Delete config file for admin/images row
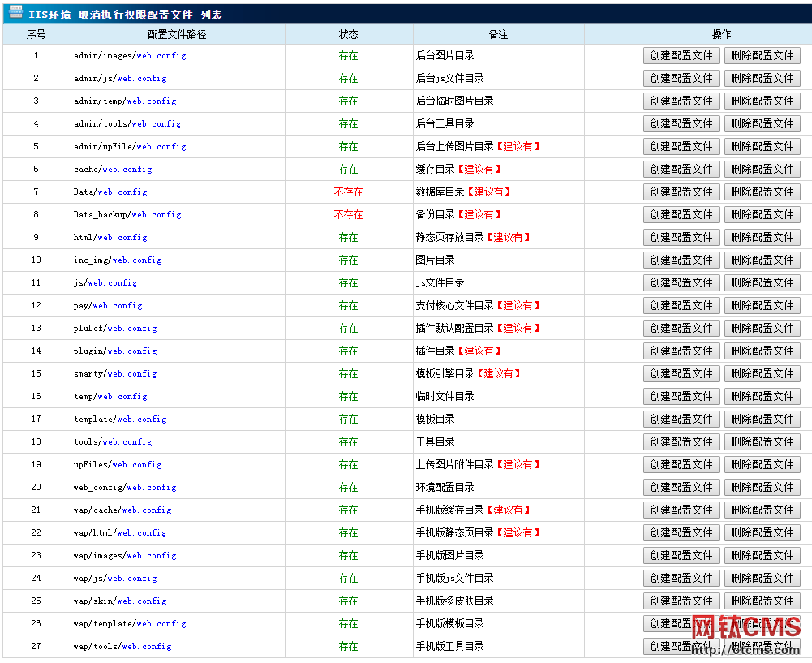 point(762,55)
